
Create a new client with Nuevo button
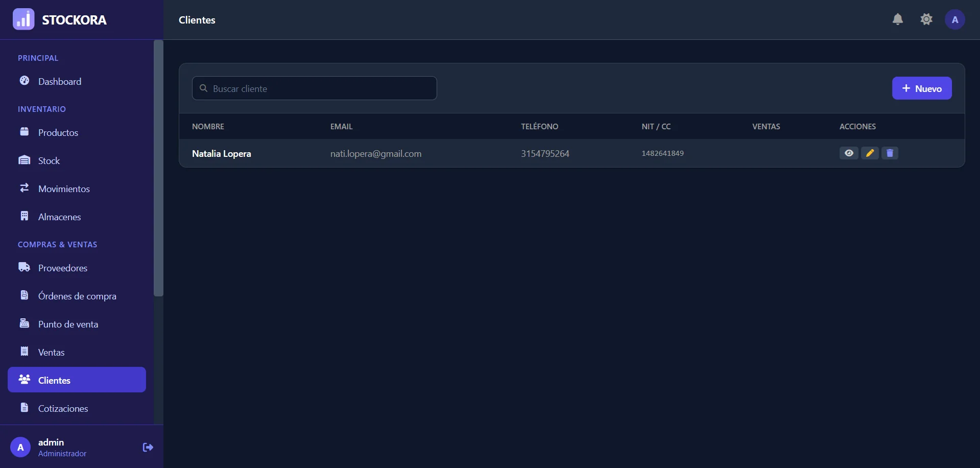[922, 88]
